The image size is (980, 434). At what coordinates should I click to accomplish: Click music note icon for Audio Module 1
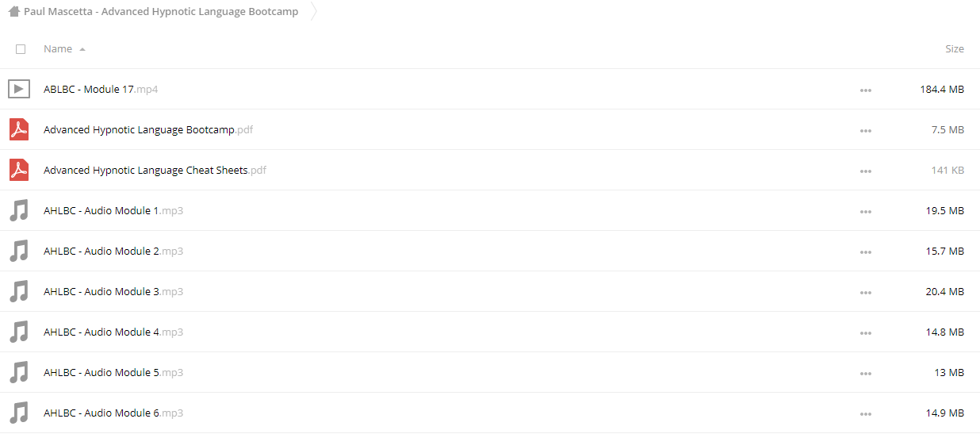[19, 210]
